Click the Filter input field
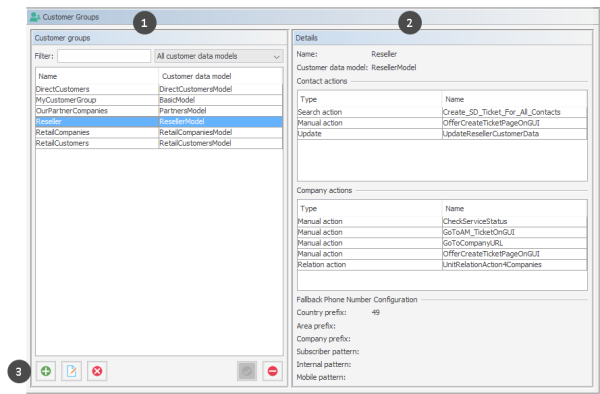This screenshot has height=394, width=600. pyautogui.click(x=104, y=56)
